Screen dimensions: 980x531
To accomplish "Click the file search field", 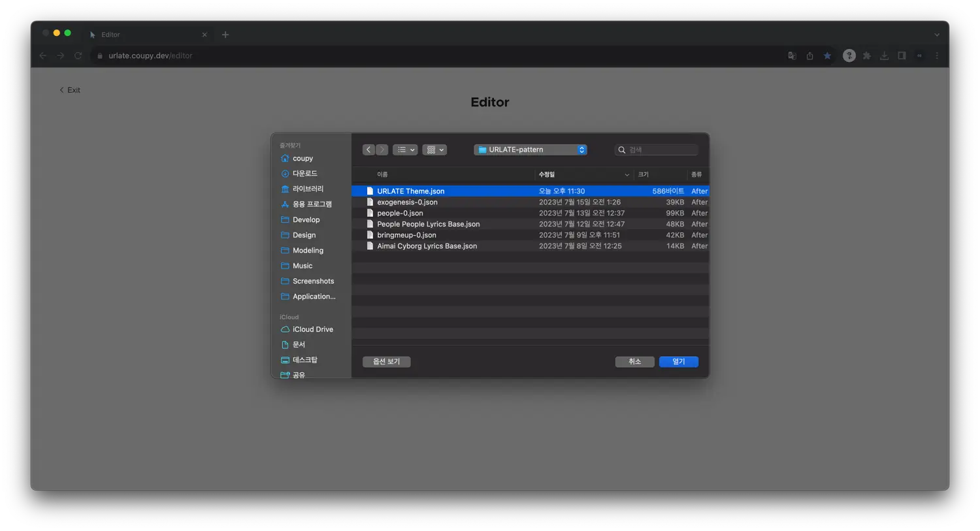I will click(x=660, y=150).
